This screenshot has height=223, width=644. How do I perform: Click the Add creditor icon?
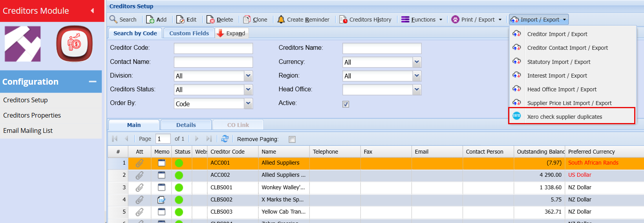click(x=150, y=20)
